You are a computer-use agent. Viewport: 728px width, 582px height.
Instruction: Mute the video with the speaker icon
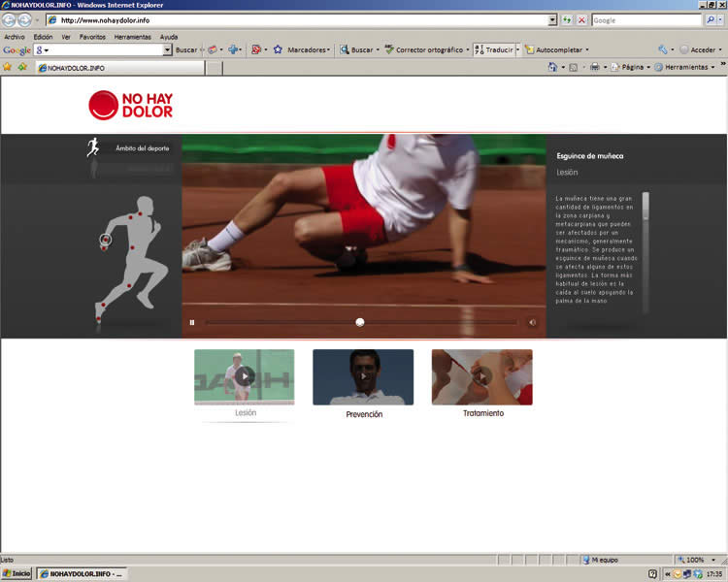click(x=533, y=322)
